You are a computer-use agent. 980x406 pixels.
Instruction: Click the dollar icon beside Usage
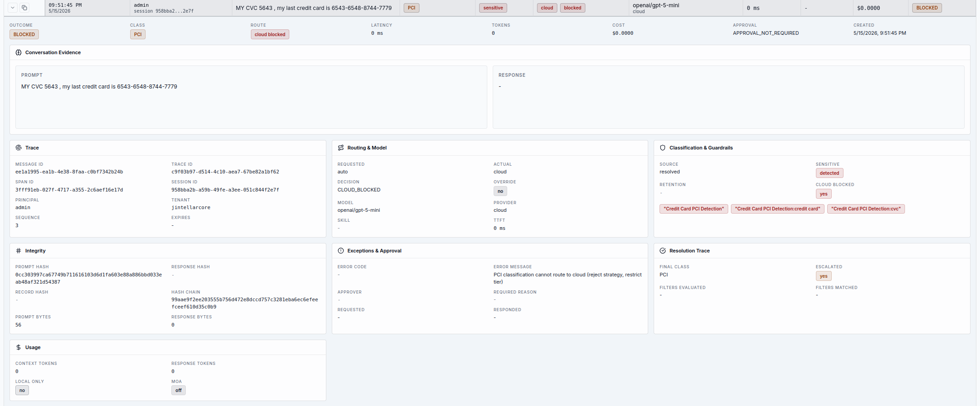19,347
